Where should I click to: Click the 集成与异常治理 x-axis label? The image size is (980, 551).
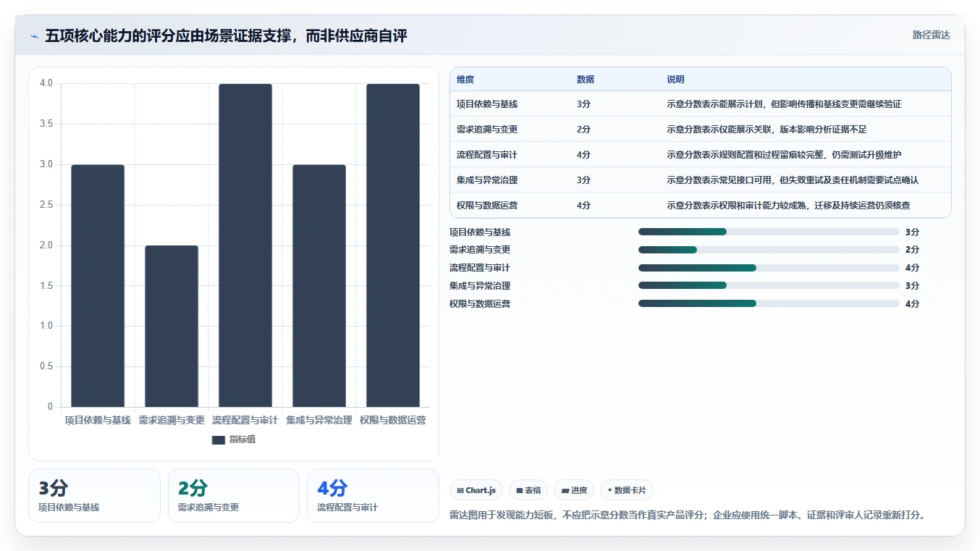(319, 420)
